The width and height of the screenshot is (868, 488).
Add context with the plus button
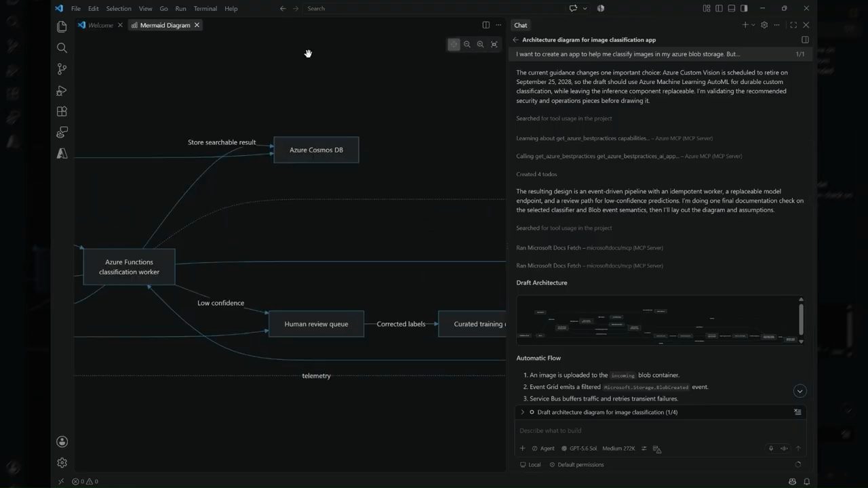(522, 448)
